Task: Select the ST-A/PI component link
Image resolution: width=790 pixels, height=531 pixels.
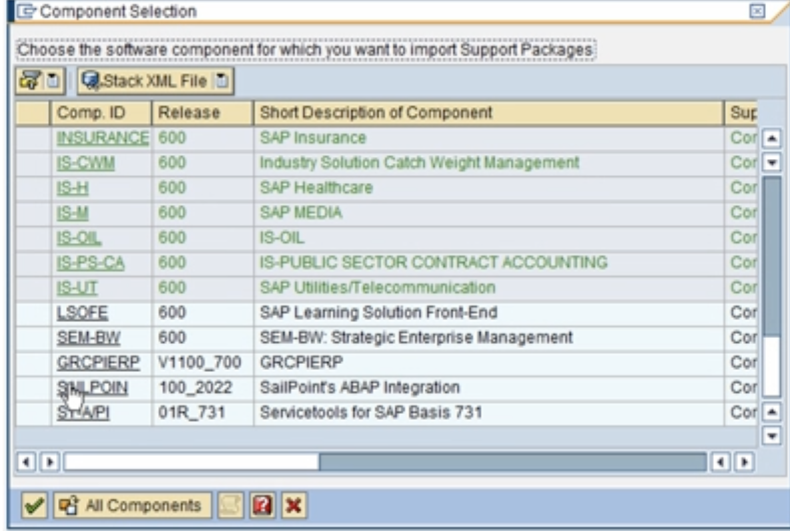Action: [x=83, y=413]
